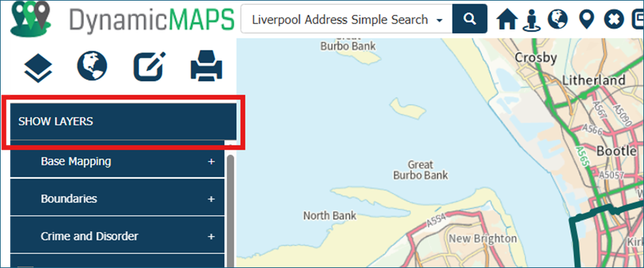Screen dimensions: 644x268
Task: Open Liverpool Address Simple Search dropdown
Action: pos(347,19)
